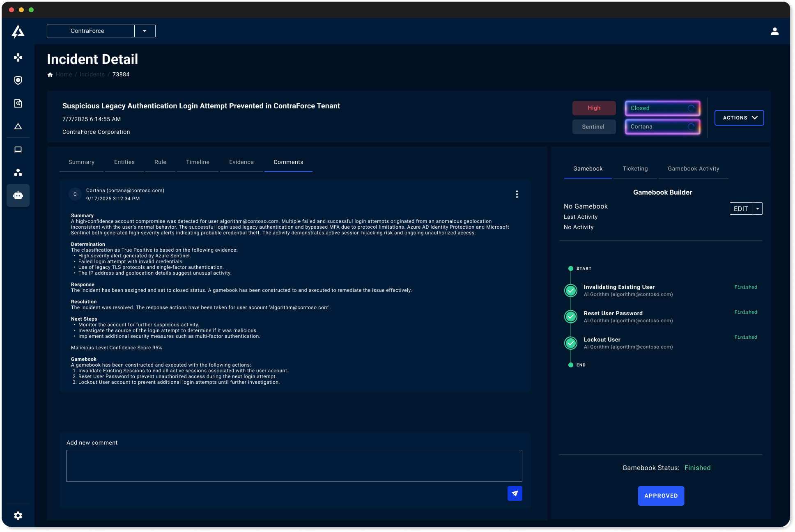Viewport: 795px width, 532px height.
Task: Select the laptop endpoints icon in sidebar
Action: click(x=18, y=149)
